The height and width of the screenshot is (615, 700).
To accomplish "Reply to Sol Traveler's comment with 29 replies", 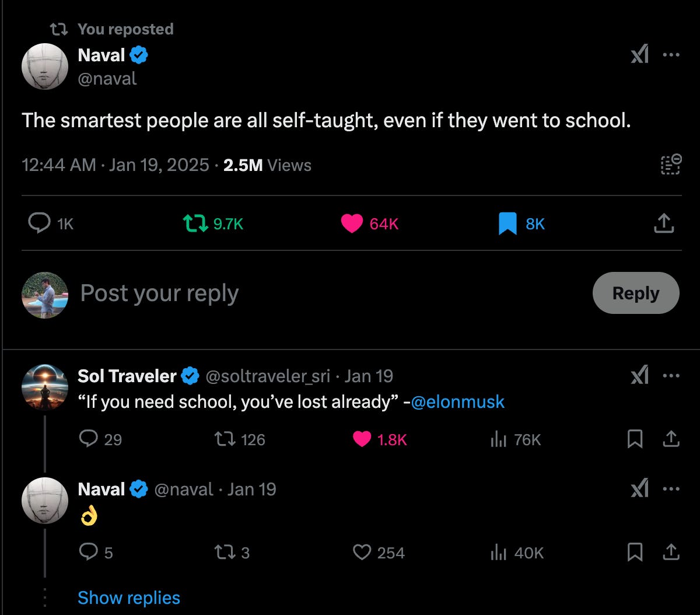I will click(87, 439).
